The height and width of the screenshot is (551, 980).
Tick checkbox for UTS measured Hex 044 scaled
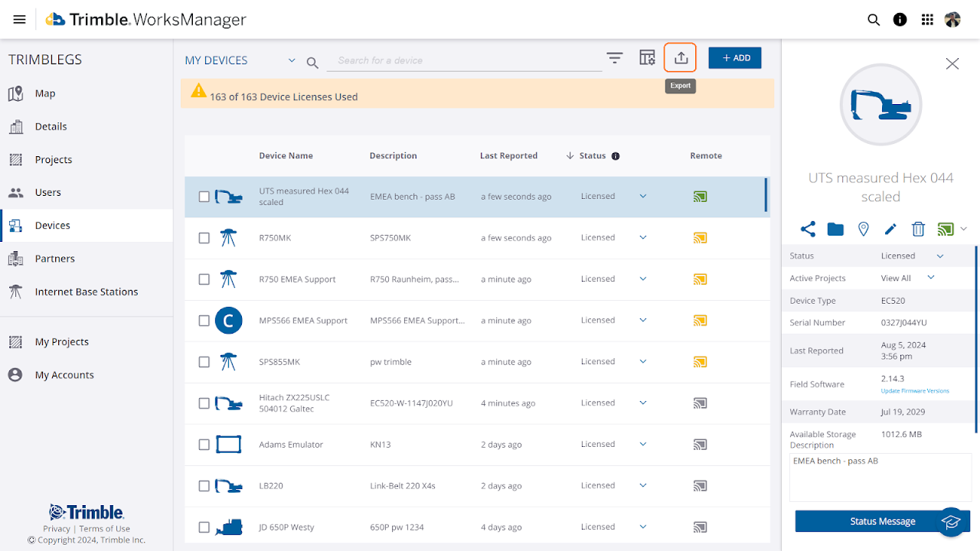coord(204,197)
